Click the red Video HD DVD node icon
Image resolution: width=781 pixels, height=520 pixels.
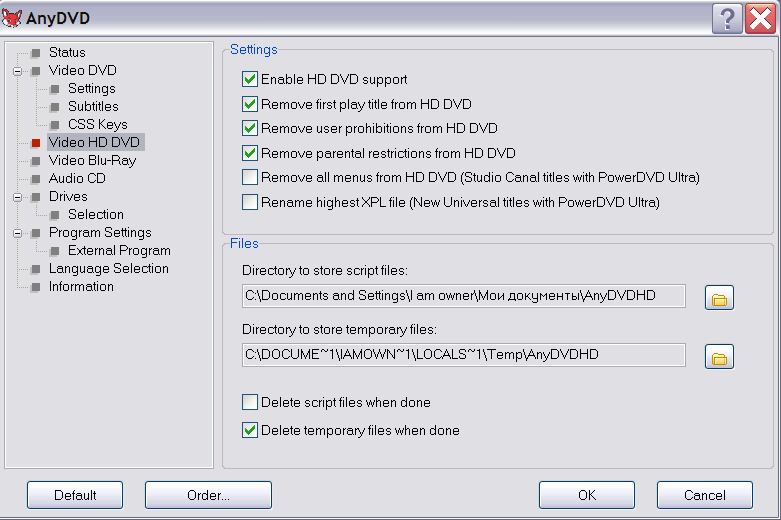[x=36, y=143]
